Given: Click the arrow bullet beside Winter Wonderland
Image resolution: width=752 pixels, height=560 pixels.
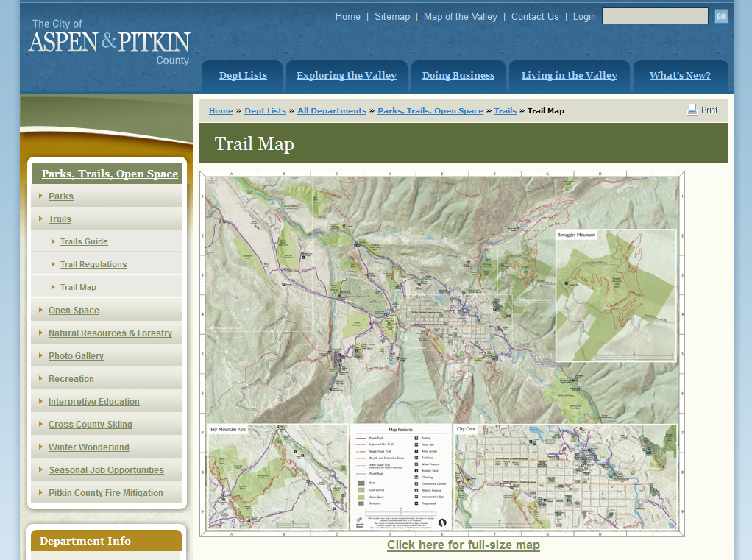Looking at the screenshot, I should pos(40,447).
